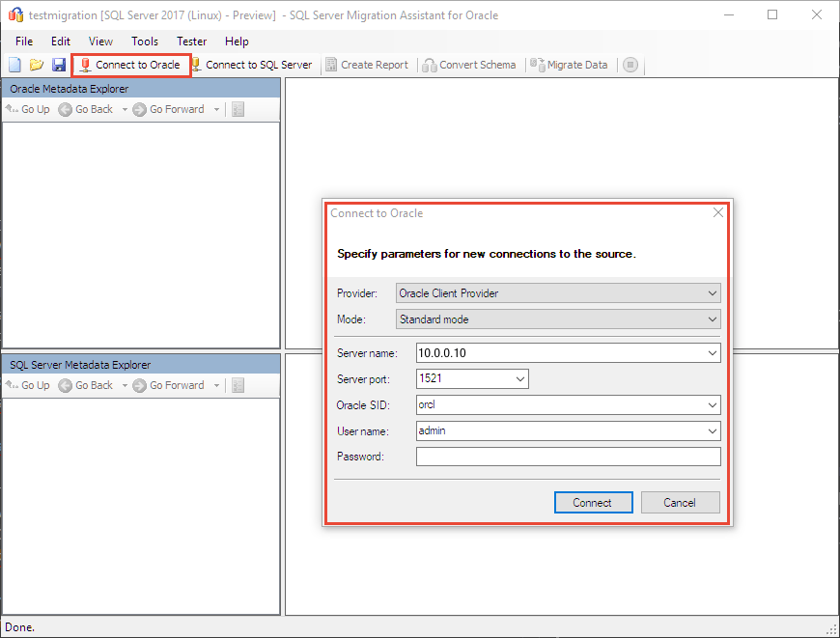Expand the Oracle SID dropdown
This screenshot has height=638, width=840.
713,404
